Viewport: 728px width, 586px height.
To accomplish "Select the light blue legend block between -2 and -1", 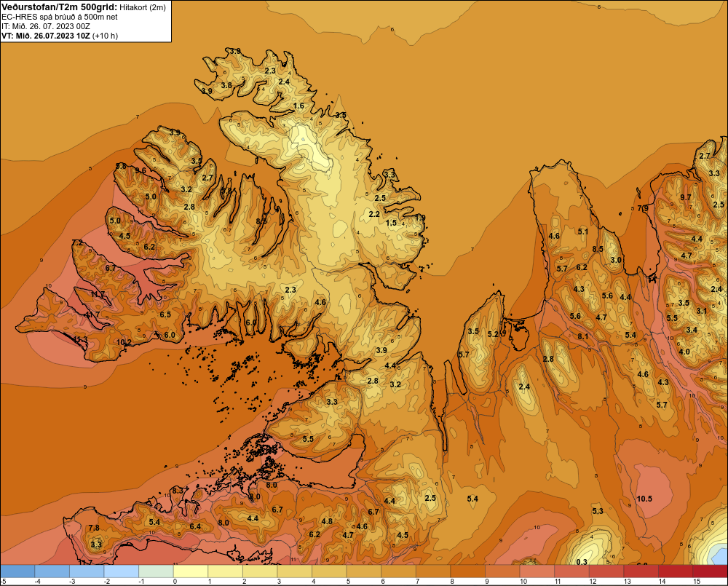I will coord(122,571).
